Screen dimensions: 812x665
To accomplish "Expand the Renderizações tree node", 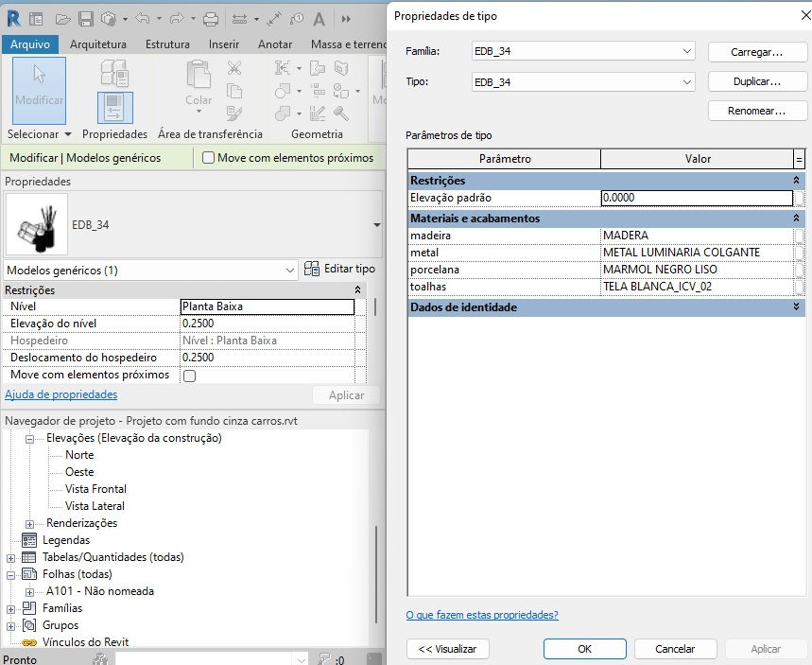I will [30, 524].
